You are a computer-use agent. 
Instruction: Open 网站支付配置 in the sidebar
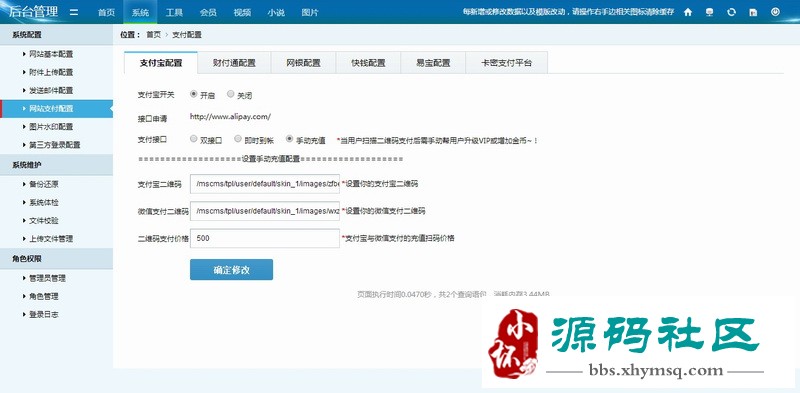(x=56, y=108)
